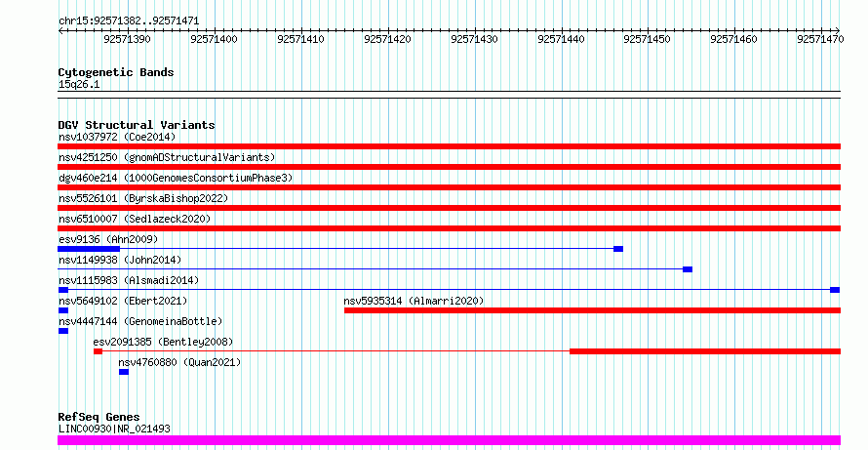868x450 pixels.
Task: Click the esv2091385 (Bentley2008) label
Action: click(163, 342)
